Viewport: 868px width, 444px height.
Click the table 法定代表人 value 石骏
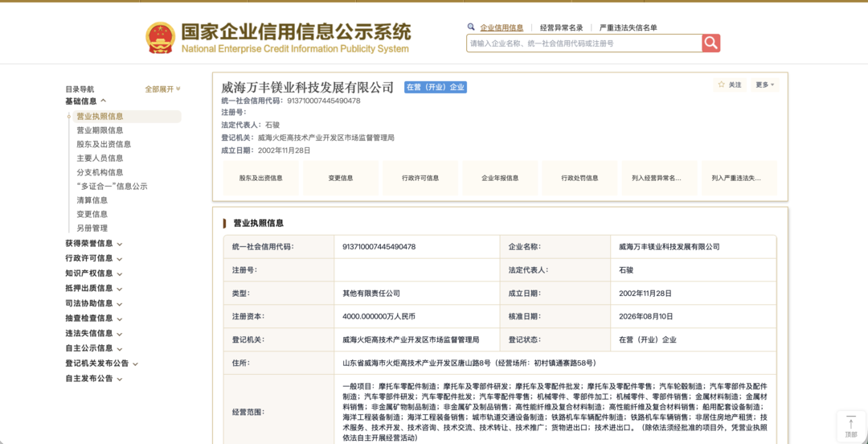point(625,270)
